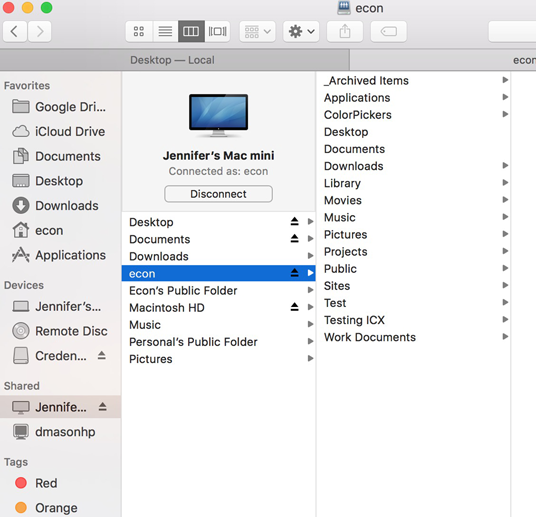Eject the Documents share

(x=294, y=239)
